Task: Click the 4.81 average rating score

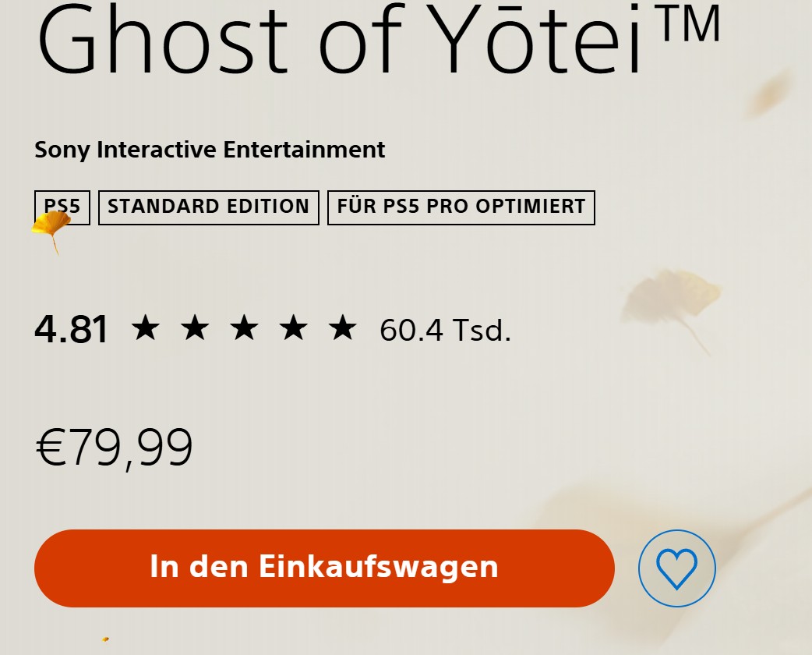Action: (72, 330)
